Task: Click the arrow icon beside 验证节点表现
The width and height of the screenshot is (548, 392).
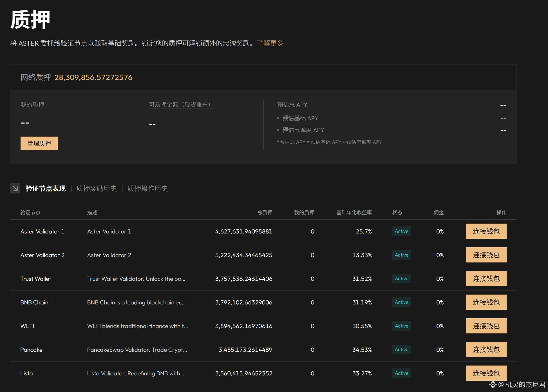Action: click(x=15, y=188)
